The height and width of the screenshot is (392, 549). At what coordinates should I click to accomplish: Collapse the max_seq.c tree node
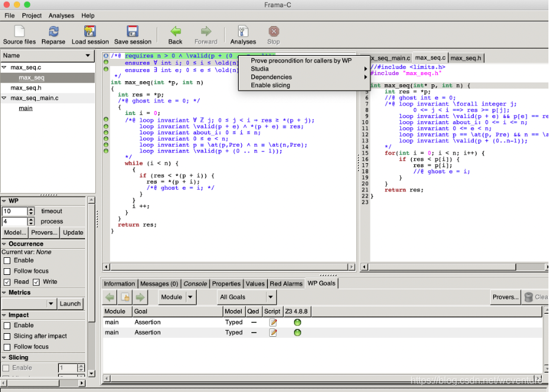pyautogui.click(x=4, y=67)
